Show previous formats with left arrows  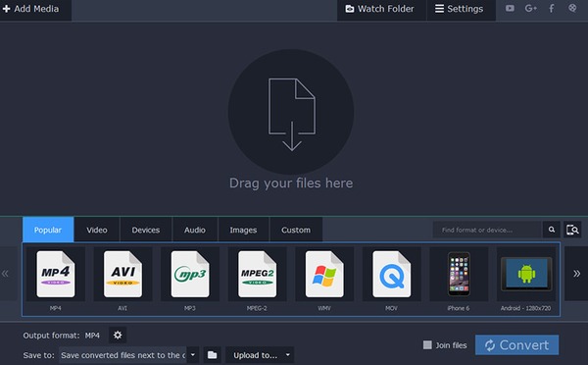[x=5, y=274]
